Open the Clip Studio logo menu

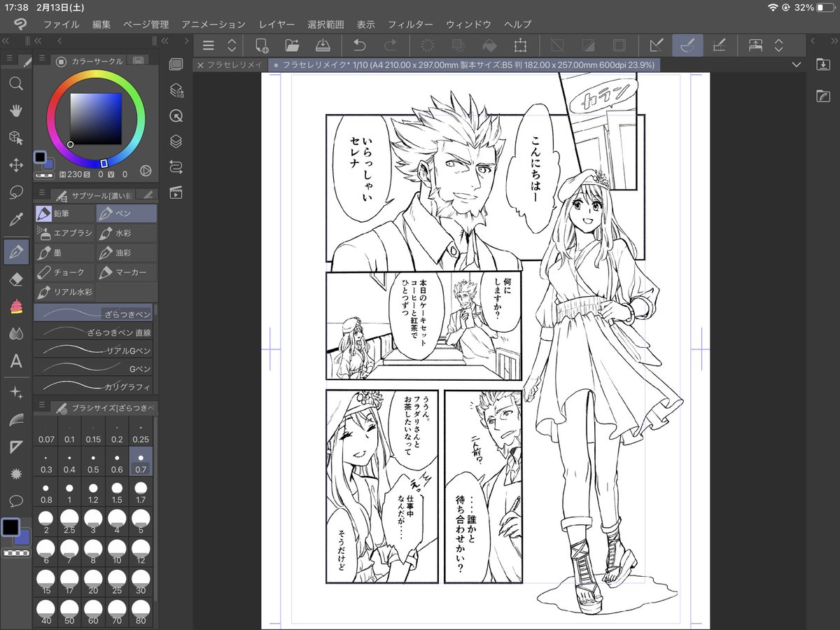tap(20, 24)
